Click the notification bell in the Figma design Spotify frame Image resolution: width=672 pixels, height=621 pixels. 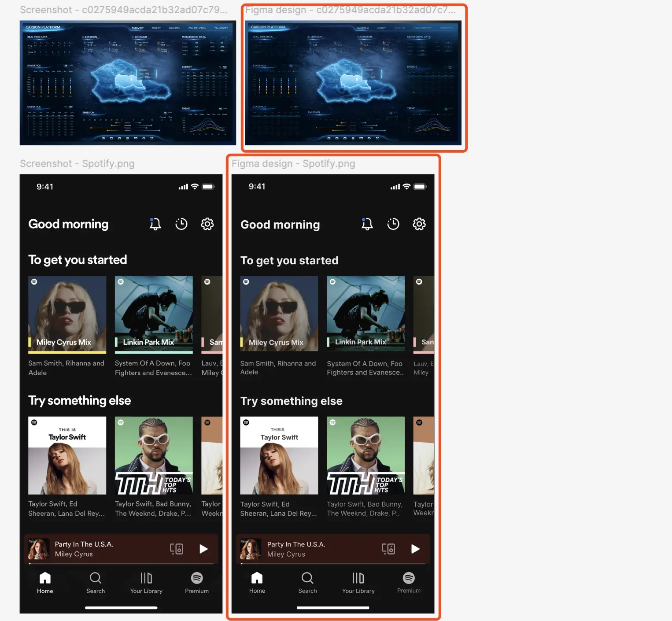(x=367, y=224)
